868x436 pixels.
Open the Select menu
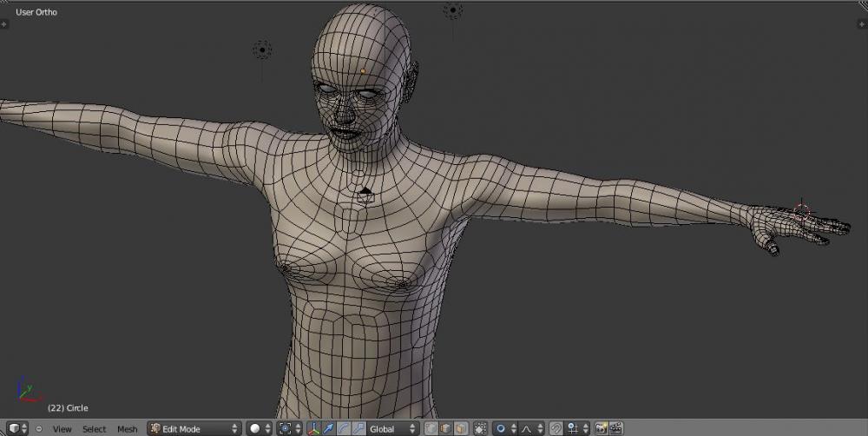click(94, 429)
